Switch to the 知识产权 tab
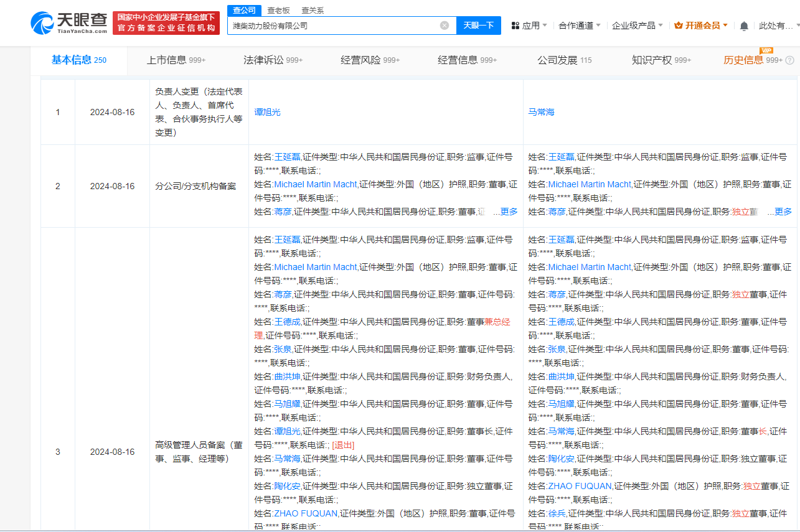The width and height of the screenshot is (800, 532). (662, 60)
